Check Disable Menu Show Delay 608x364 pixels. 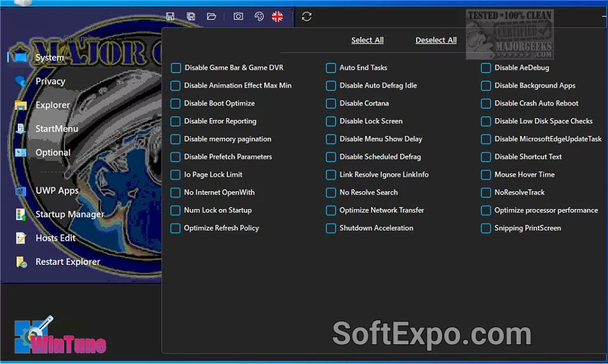pyautogui.click(x=331, y=139)
